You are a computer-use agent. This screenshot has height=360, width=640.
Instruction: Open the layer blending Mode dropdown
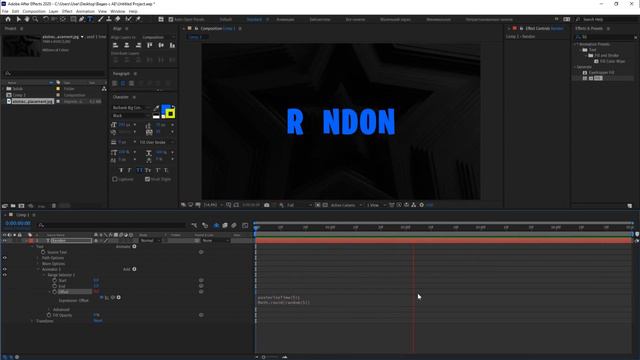coord(150,241)
